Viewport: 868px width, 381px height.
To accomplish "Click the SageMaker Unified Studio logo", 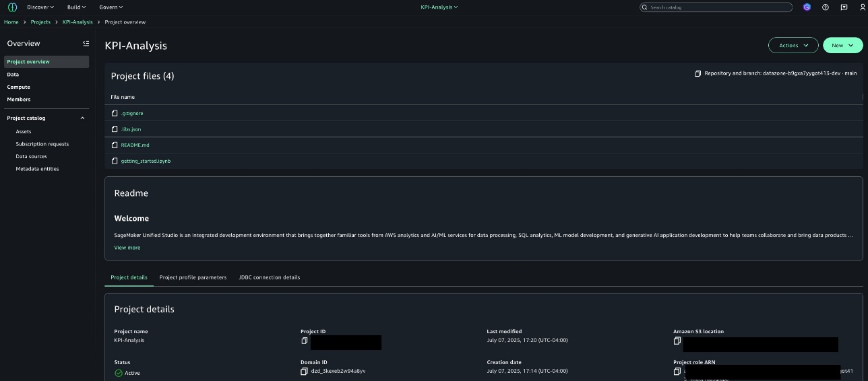I will point(12,7).
